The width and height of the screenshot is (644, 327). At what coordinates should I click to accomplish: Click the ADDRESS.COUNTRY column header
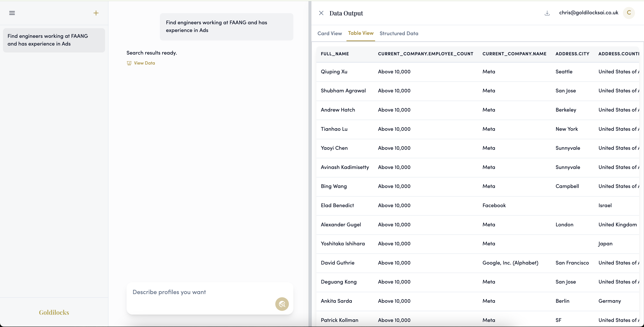(619, 54)
